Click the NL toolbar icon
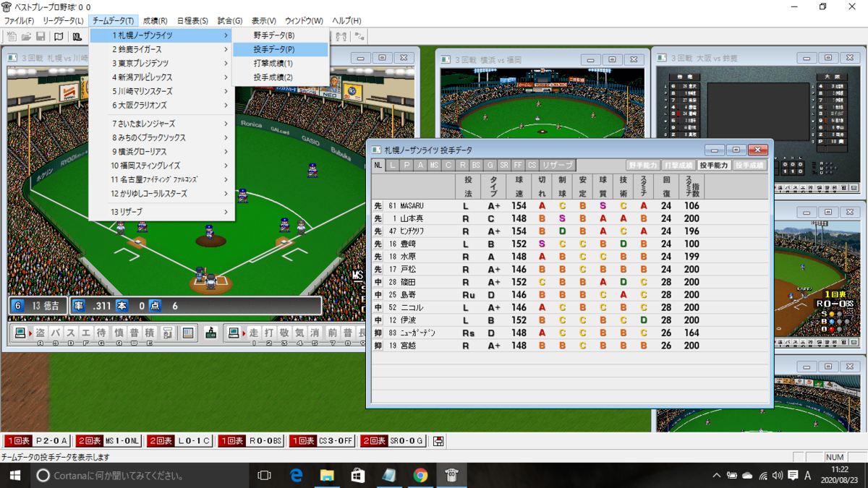The width and height of the screenshot is (868, 488). point(77,36)
